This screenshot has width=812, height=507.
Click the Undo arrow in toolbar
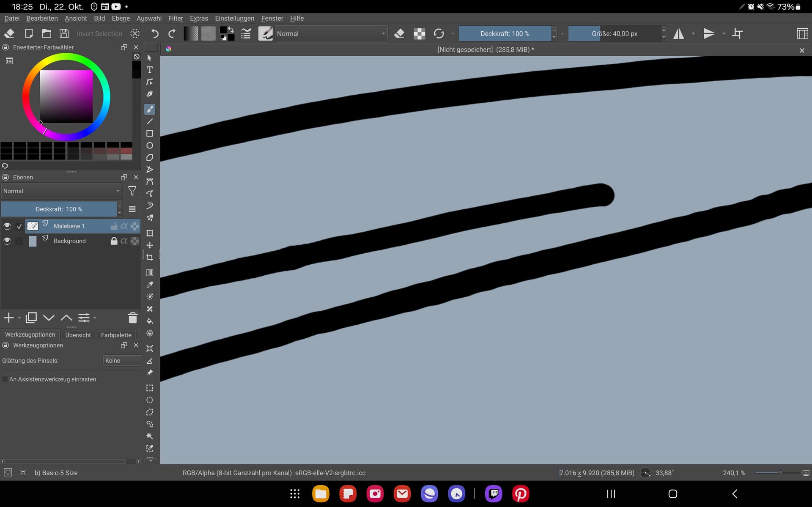coord(155,34)
